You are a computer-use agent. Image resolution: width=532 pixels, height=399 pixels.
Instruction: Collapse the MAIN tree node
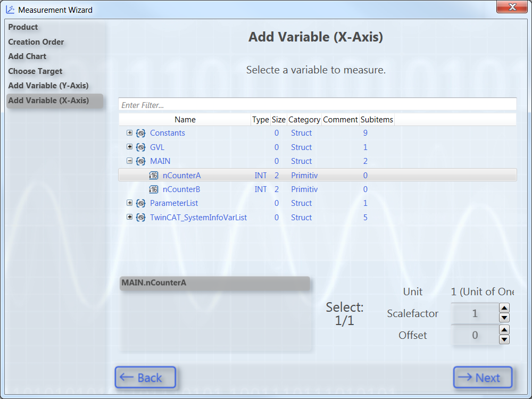click(x=130, y=161)
